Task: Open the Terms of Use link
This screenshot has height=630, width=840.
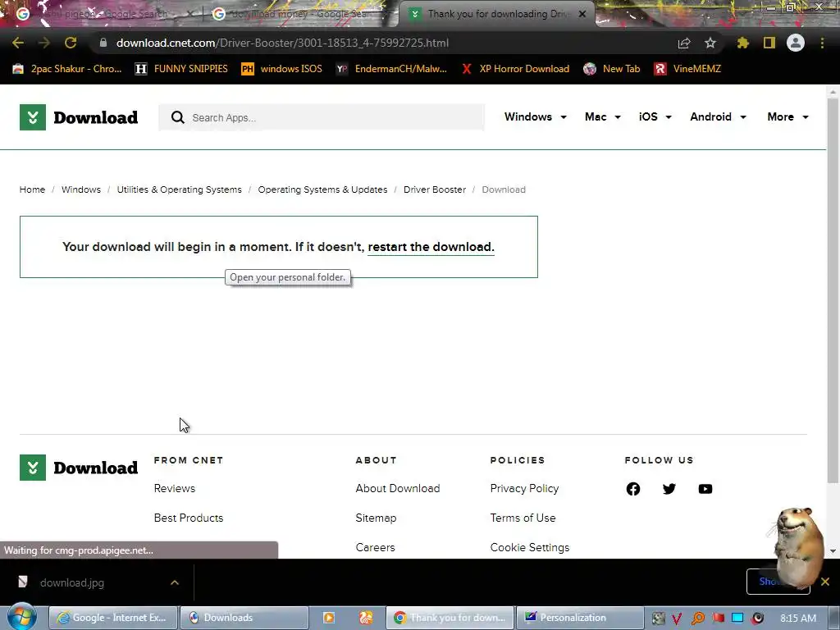Action: tap(523, 518)
